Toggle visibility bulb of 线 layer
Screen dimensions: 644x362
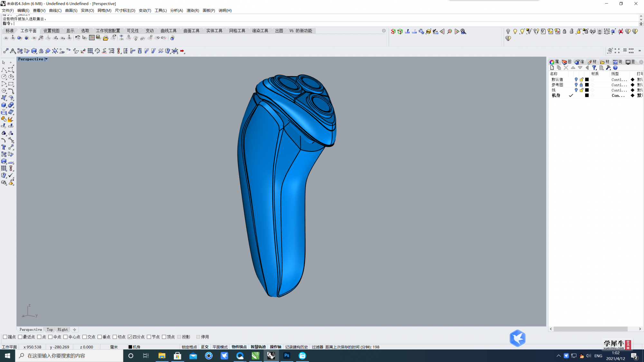576,90
